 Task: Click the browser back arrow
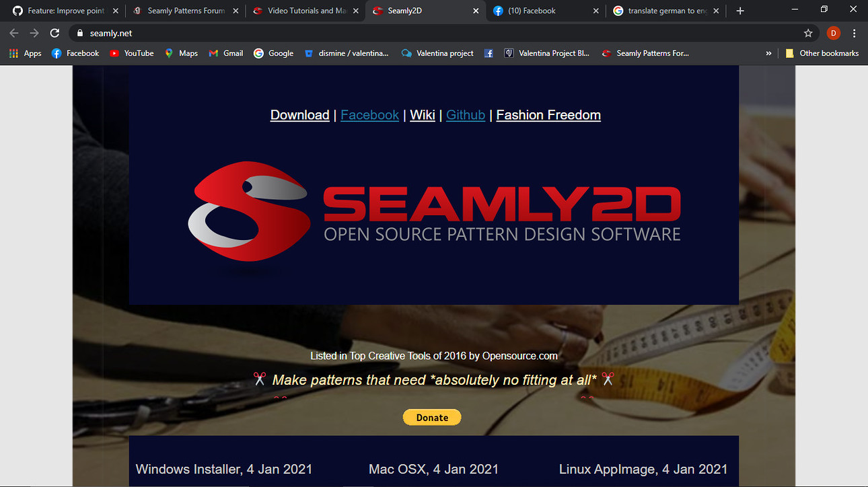[x=13, y=32]
